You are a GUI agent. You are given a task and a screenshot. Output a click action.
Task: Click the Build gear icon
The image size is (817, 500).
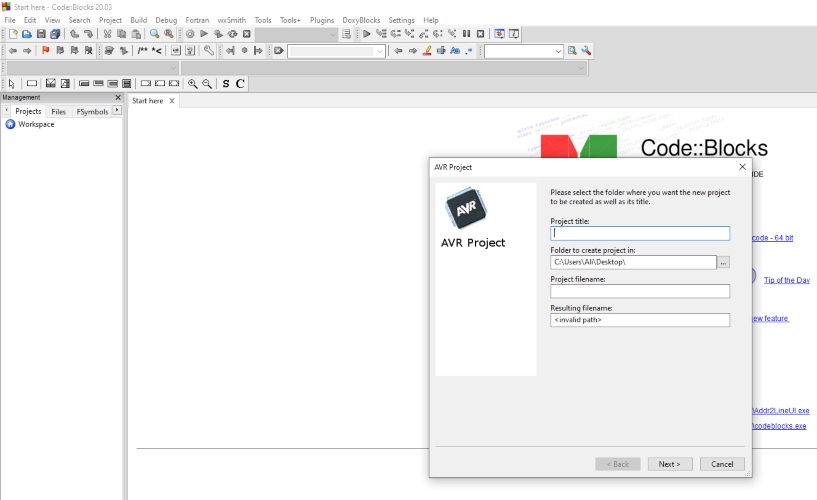pos(190,34)
